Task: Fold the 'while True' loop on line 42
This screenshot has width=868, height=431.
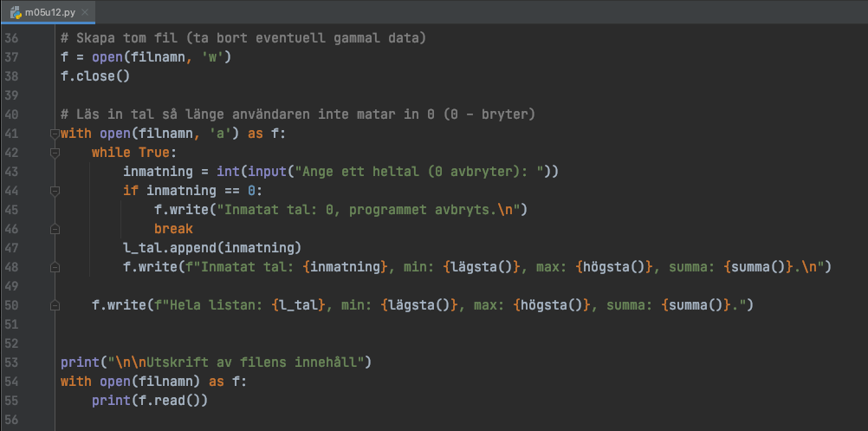Action: tap(54, 153)
